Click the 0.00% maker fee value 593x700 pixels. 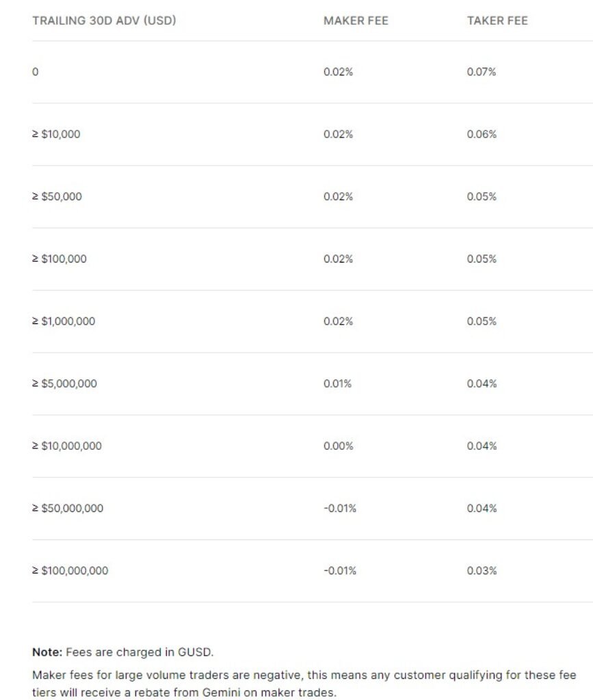click(x=338, y=446)
